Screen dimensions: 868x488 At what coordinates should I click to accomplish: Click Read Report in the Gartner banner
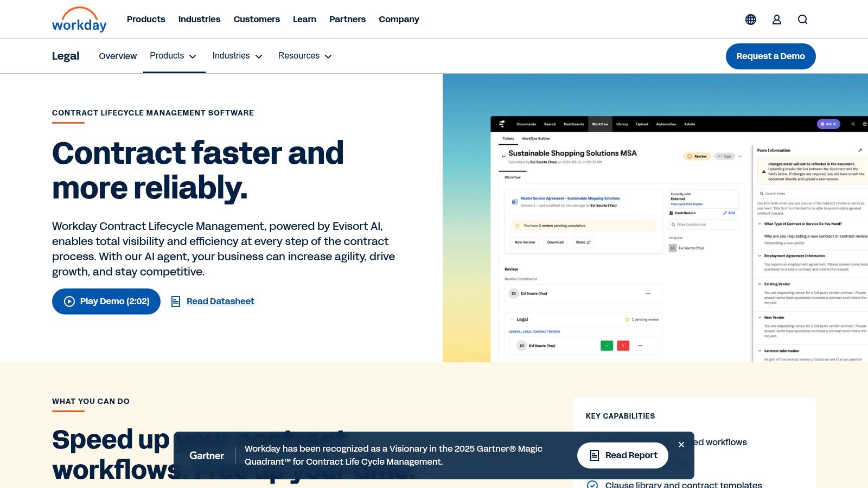[622, 455]
